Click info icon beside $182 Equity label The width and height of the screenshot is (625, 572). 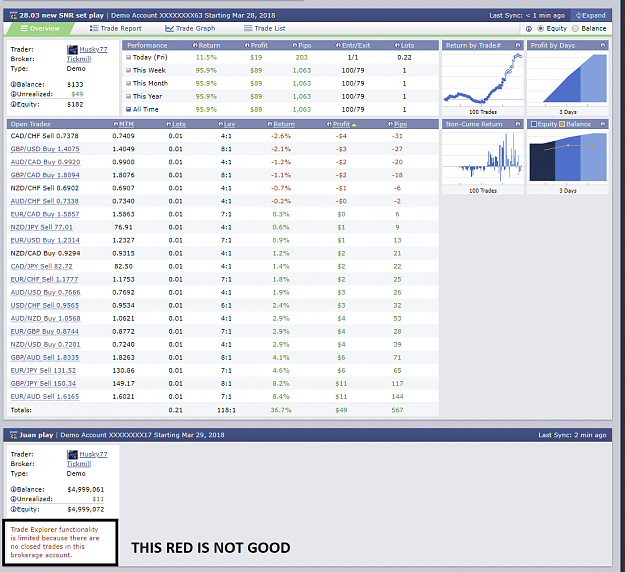coord(13,104)
